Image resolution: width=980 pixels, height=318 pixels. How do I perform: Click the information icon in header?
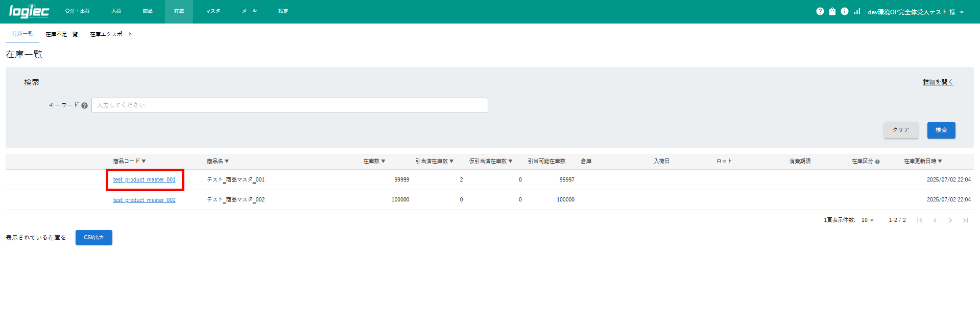coord(844,11)
